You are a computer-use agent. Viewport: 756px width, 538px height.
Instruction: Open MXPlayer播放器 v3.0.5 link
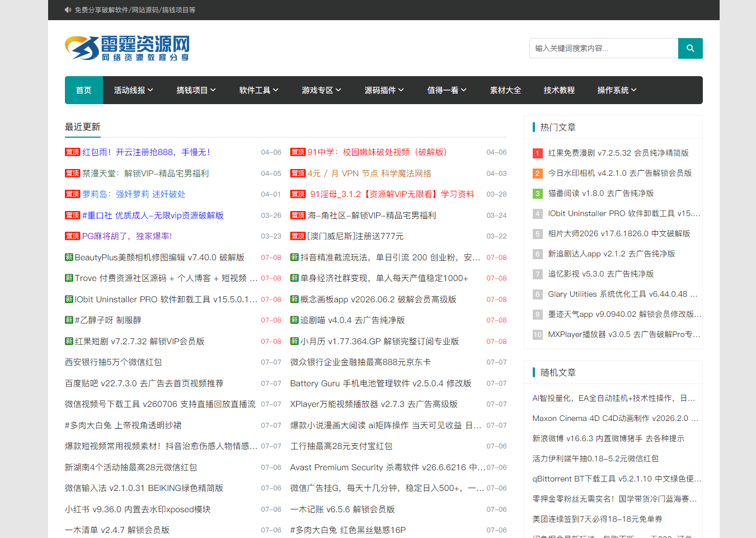(x=624, y=335)
